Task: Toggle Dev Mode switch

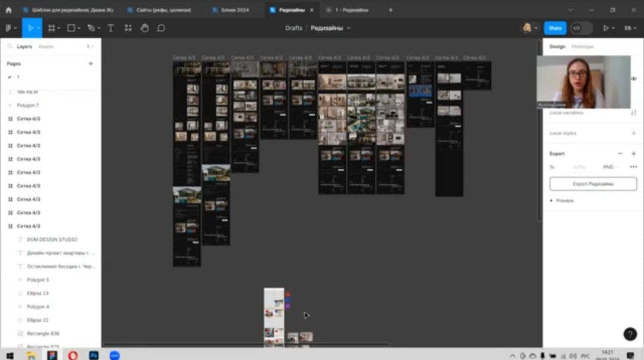Action: click(x=581, y=28)
